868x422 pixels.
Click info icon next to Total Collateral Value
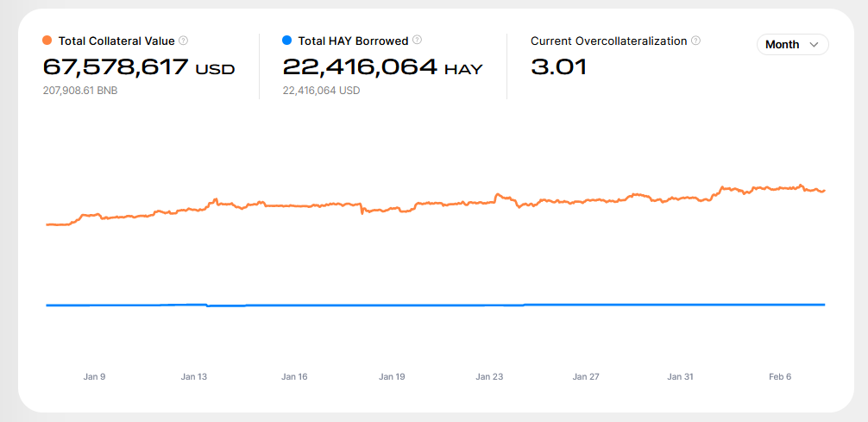183,41
